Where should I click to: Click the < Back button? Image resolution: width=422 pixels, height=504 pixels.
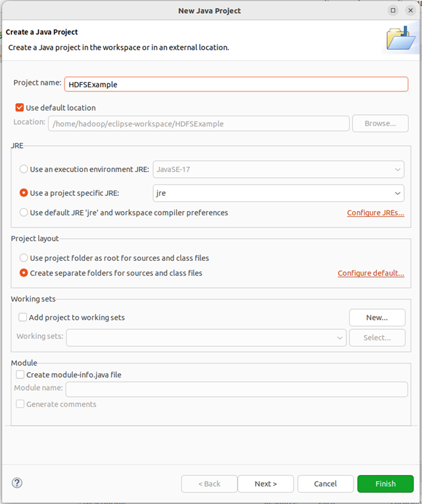pyautogui.click(x=210, y=484)
